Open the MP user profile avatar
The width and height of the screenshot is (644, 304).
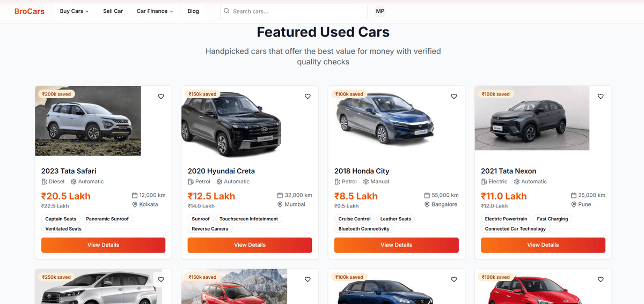(380, 11)
